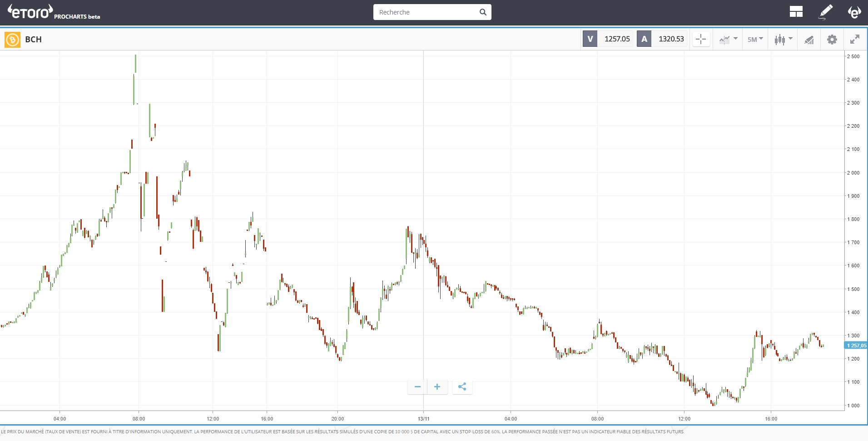Screen dimensions: 868x441
Task: Click the A buy price 1320.53 button
Action: (x=662, y=39)
